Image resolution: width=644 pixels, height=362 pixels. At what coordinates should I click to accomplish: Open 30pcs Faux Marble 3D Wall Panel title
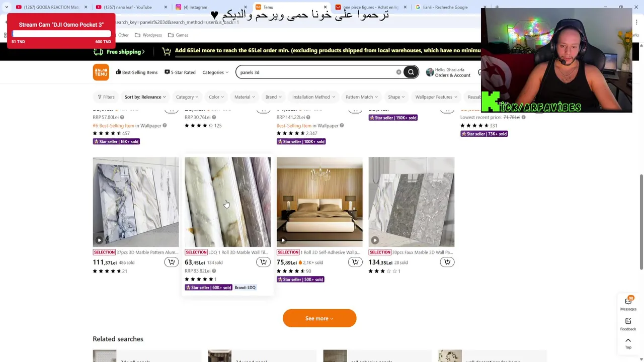(422, 252)
